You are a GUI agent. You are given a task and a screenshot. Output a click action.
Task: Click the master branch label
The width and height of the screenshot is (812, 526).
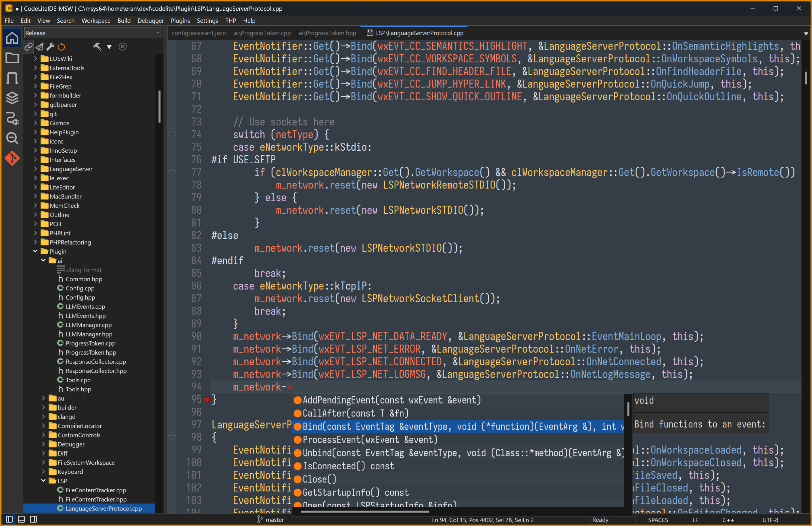tap(275, 519)
